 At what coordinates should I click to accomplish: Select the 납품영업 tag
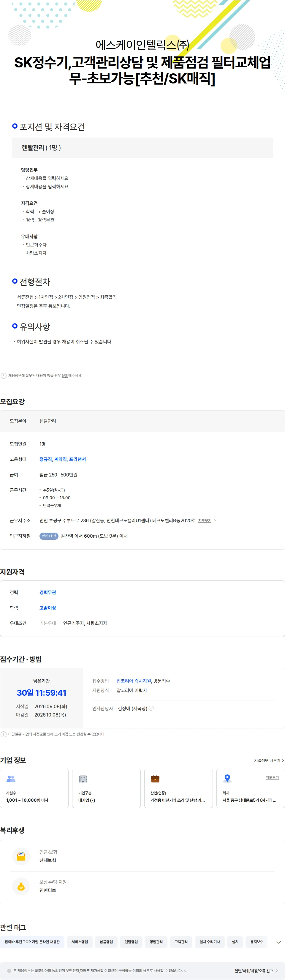click(x=106, y=942)
